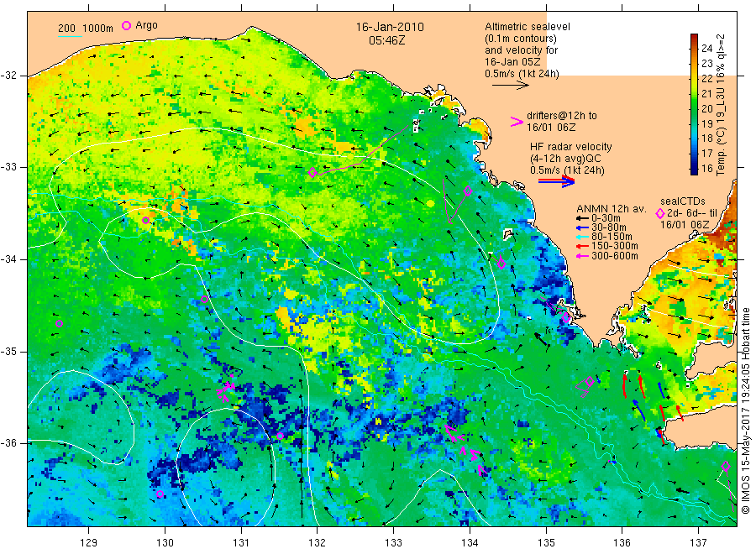The image size is (756, 554).
Task: Click the 'Argo' legend label text
Action: coord(146,25)
